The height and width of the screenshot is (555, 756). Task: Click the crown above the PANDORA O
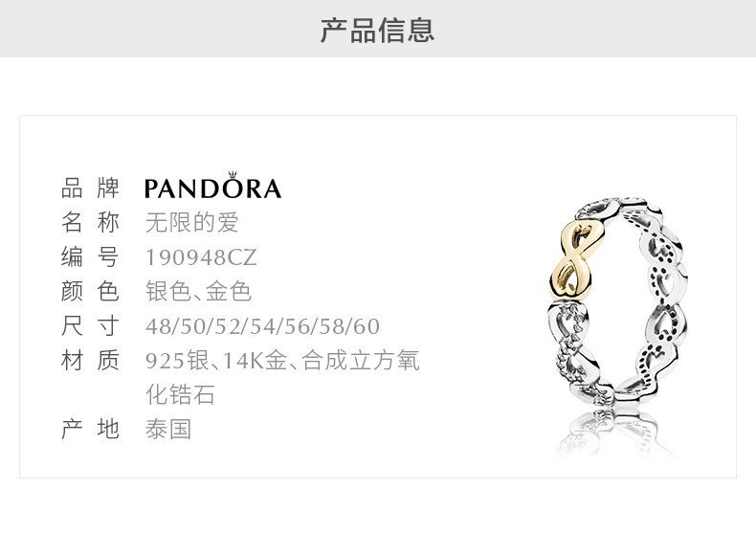click(233, 174)
